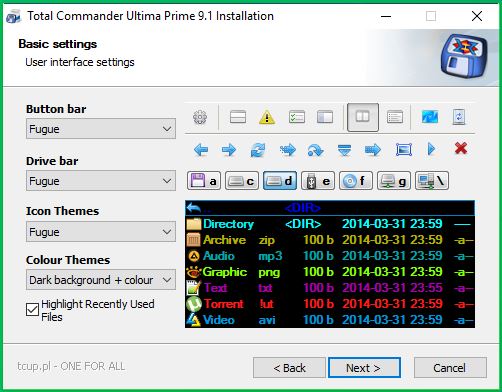Screen dimensions: 502x392
Task: Click the horizontal split panels icon
Action: point(238,117)
